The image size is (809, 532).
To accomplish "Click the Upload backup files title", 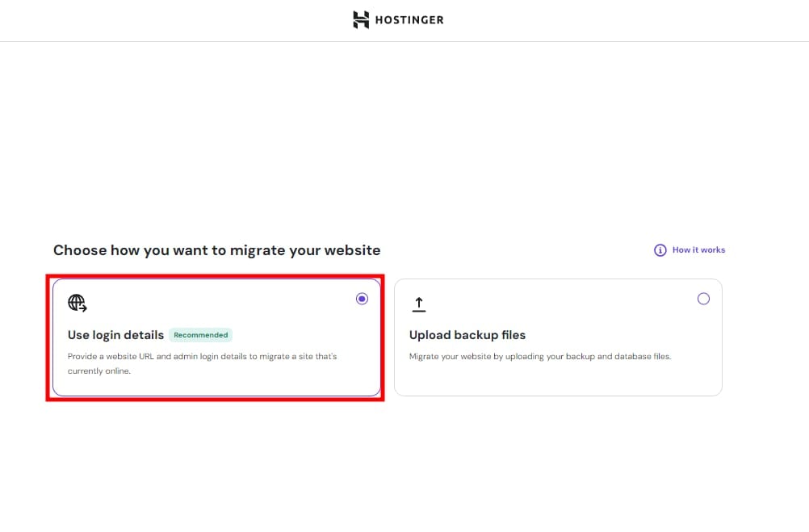I will click(x=467, y=335).
